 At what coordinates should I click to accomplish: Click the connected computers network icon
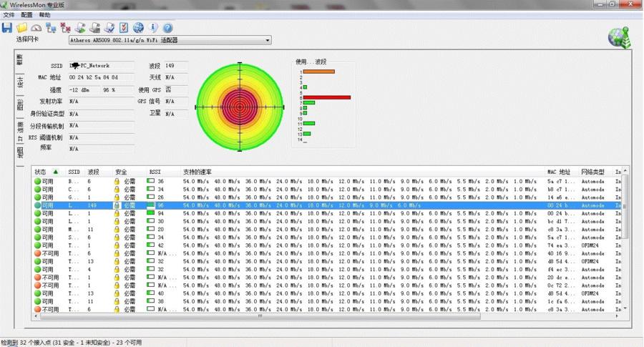tap(51, 28)
